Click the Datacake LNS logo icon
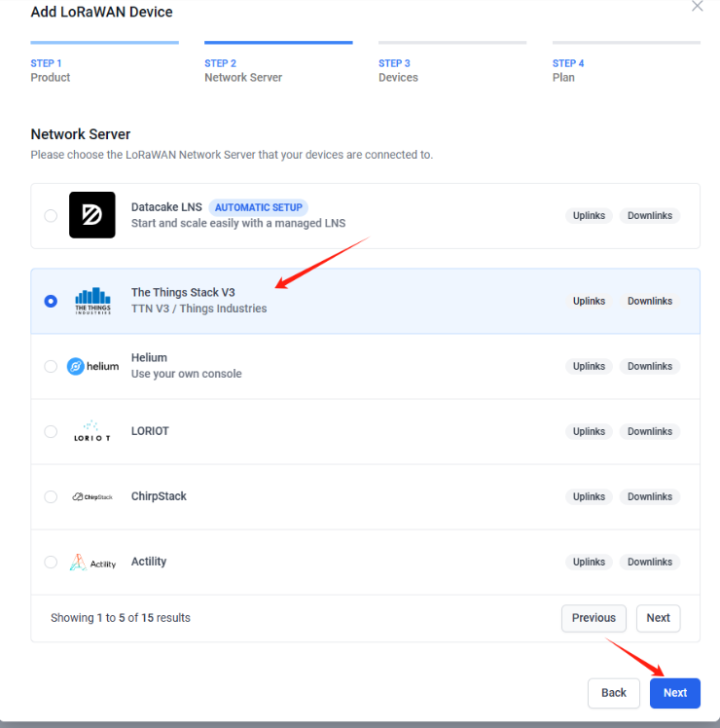Viewport: 720px width, 728px height. [91, 215]
